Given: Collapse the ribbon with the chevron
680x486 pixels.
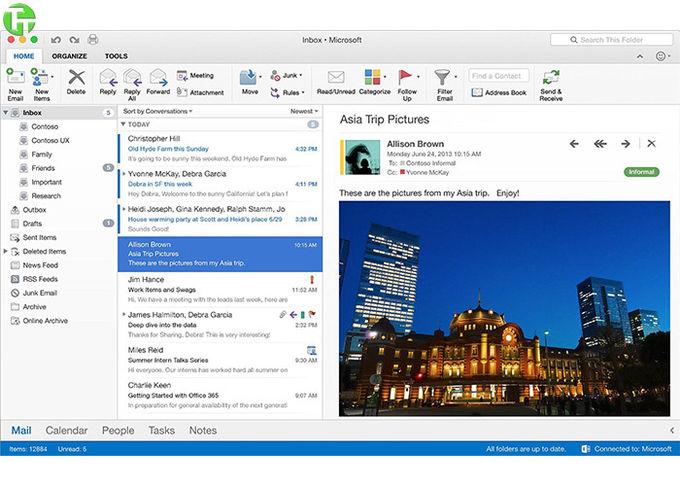Looking at the screenshot, I should point(640,56).
